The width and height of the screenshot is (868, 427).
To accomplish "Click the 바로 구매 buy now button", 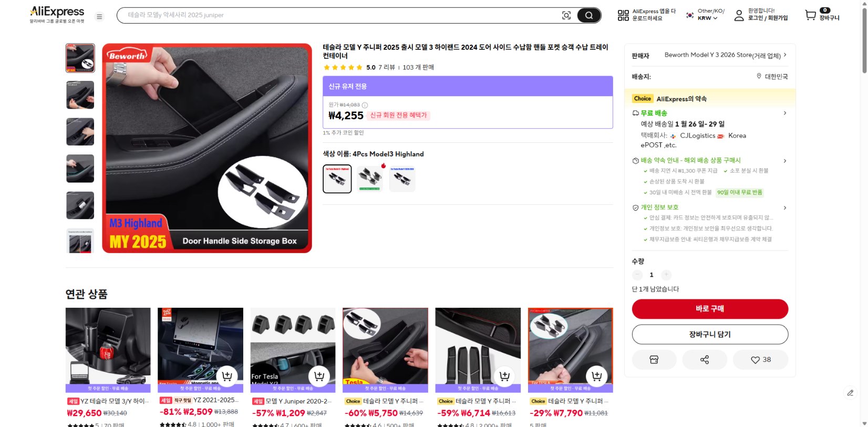I will [x=710, y=309].
